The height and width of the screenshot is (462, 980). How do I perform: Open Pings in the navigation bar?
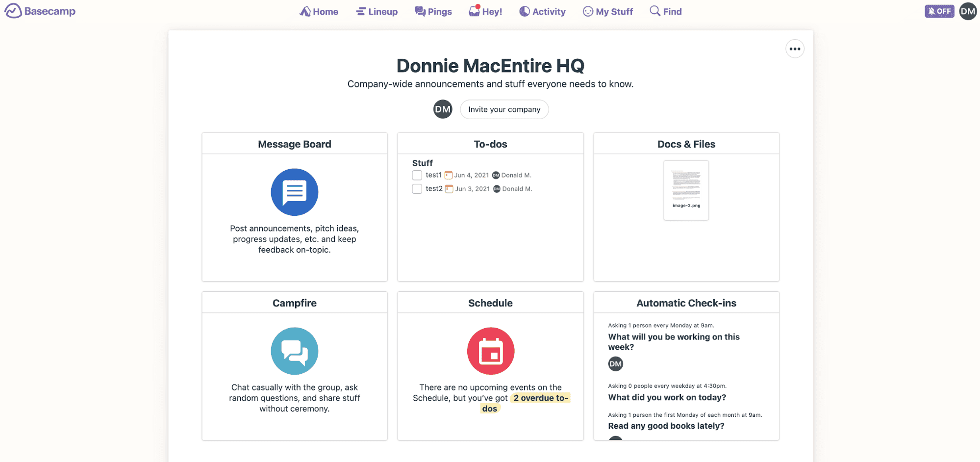coord(433,11)
